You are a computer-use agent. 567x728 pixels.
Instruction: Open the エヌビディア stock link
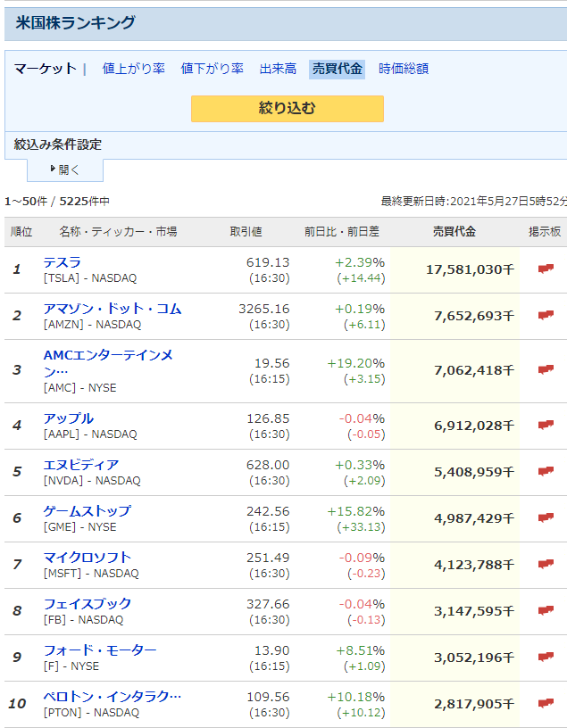[x=81, y=465]
